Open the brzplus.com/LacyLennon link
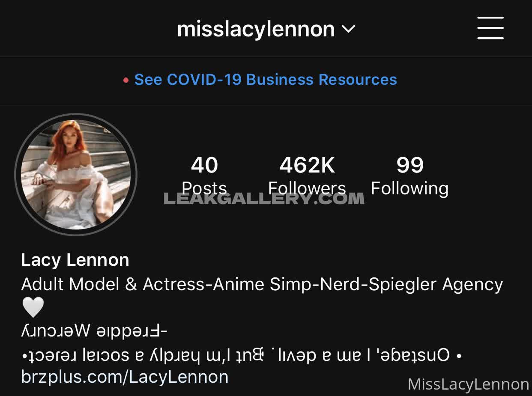 point(125,377)
